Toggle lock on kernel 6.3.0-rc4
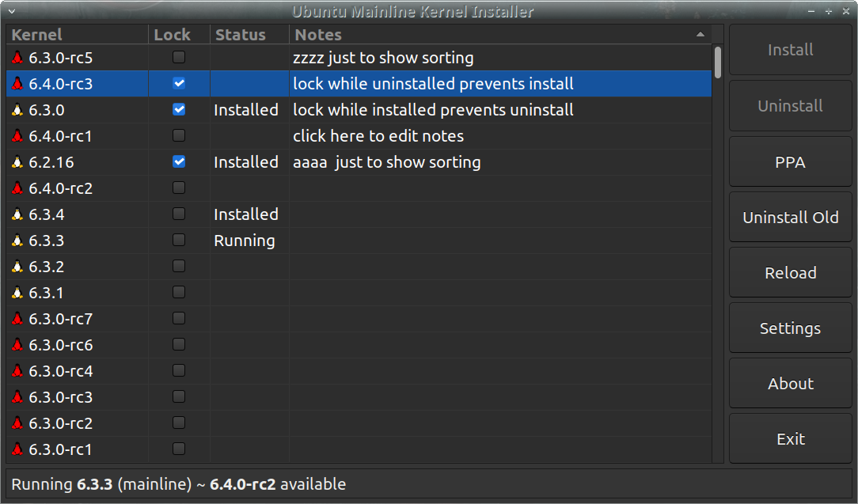858x504 pixels. tap(179, 370)
